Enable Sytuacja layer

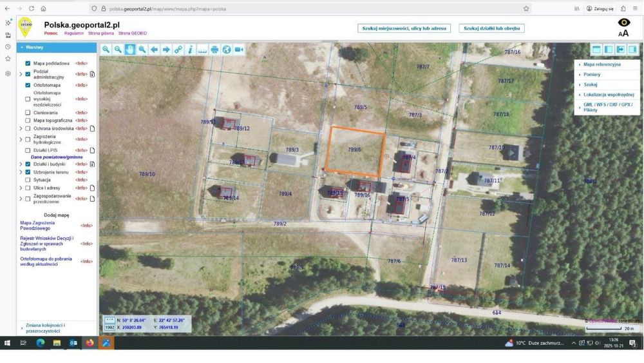click(28, 180)
